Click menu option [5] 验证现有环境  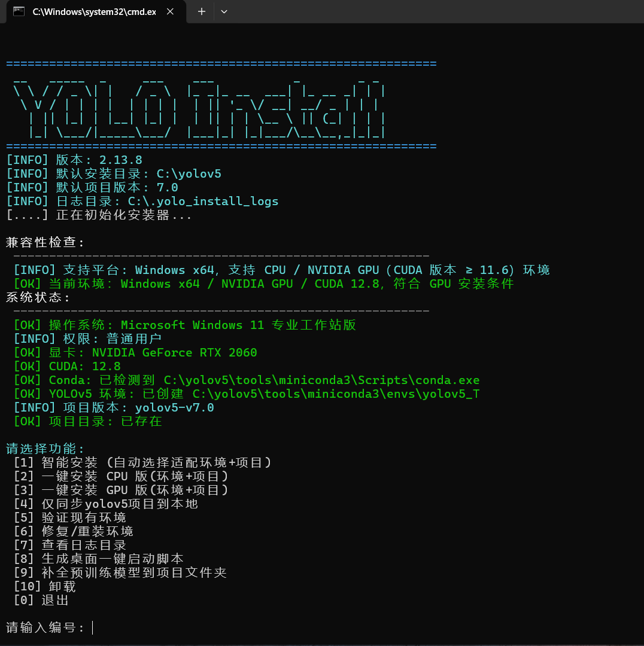69,517
